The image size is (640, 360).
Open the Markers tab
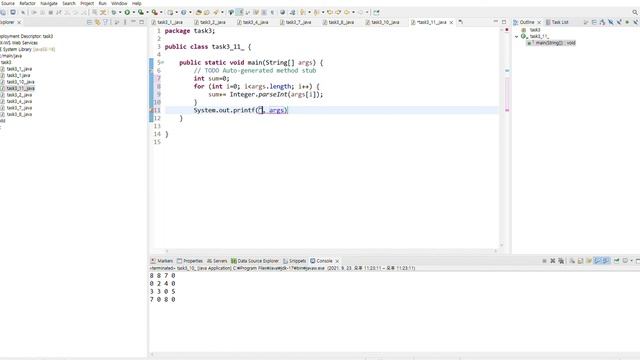(162, 260)
